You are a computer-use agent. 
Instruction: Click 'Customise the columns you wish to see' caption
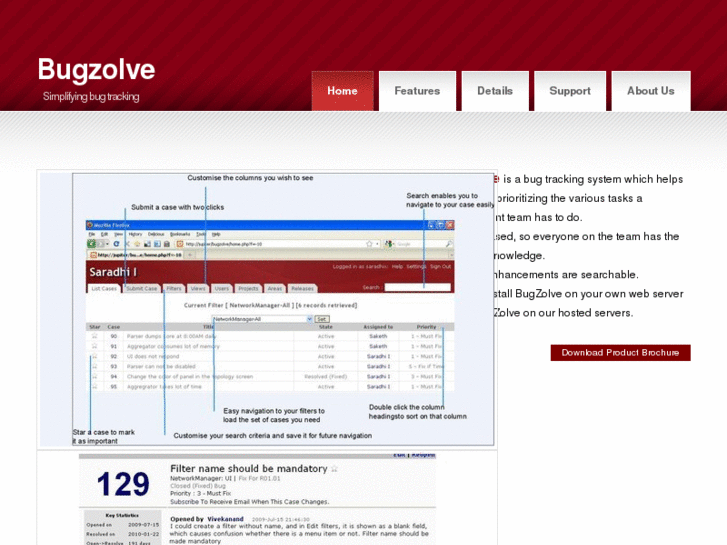(250, 178)
